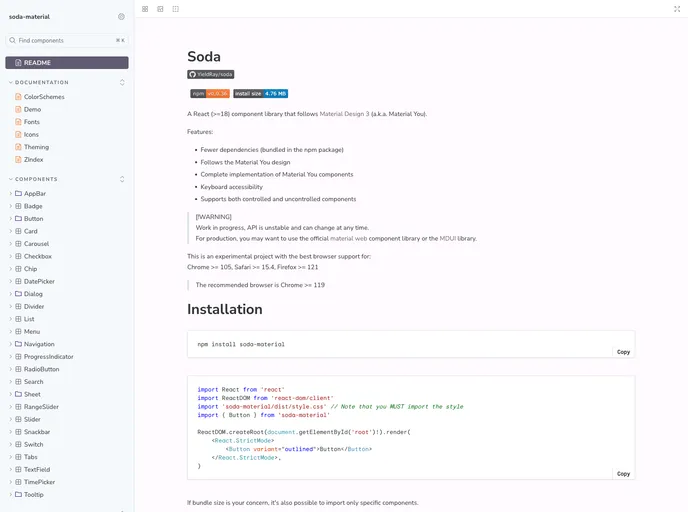Click the Sheet folder icon
The height and width of the screenshot is (512, 688).
coord(18,394)
